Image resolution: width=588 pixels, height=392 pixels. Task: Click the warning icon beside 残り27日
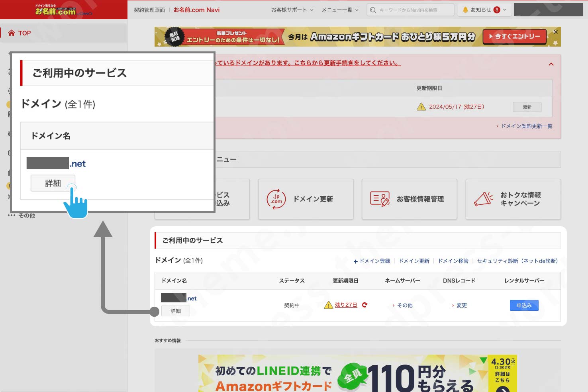click(328, 305)
